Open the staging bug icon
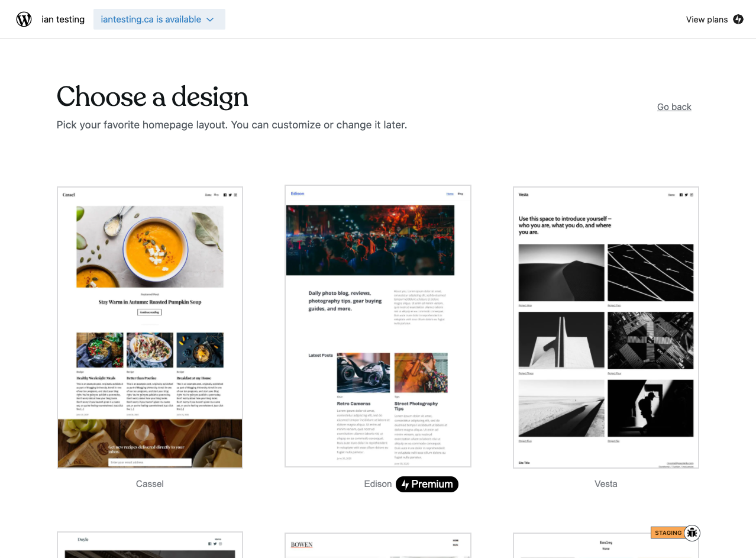The height and width of the screenshot is (558, 756). coord(692,533)
